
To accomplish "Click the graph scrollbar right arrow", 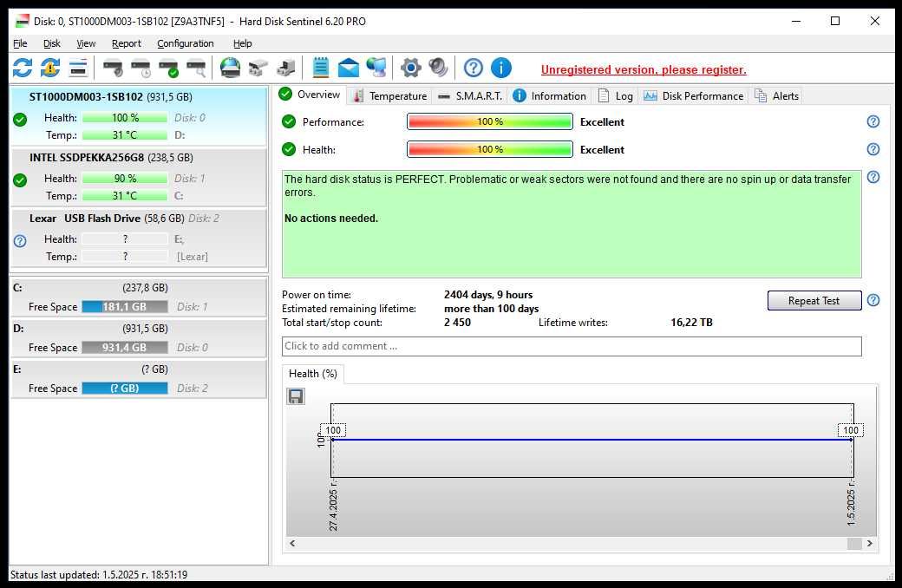I will [870, 543].
